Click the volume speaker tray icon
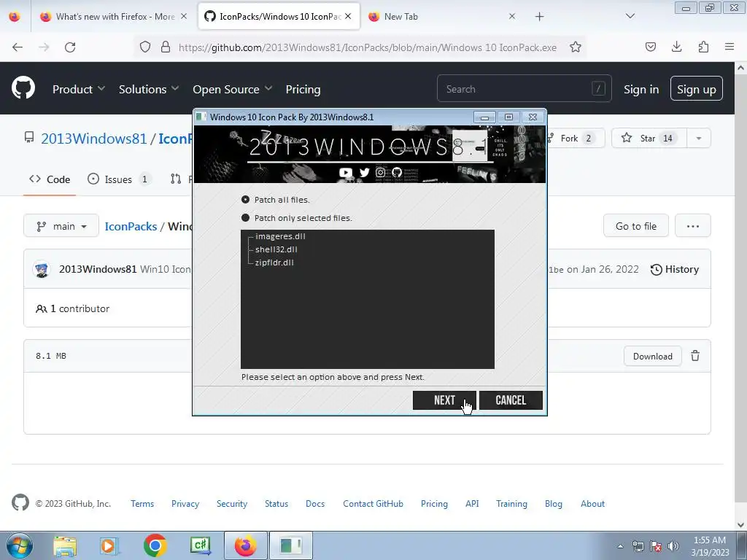 pos(673,546)
